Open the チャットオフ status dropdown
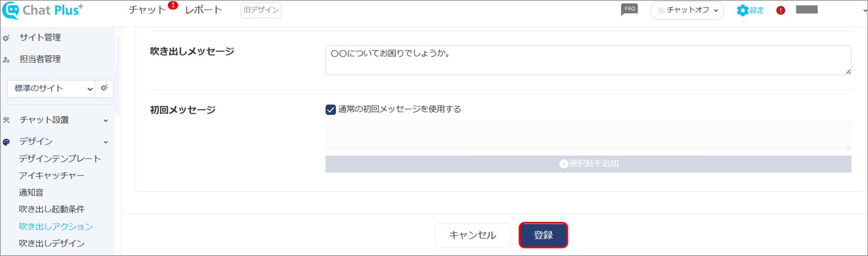Screen dimensions: 868x256 (687, 10)
